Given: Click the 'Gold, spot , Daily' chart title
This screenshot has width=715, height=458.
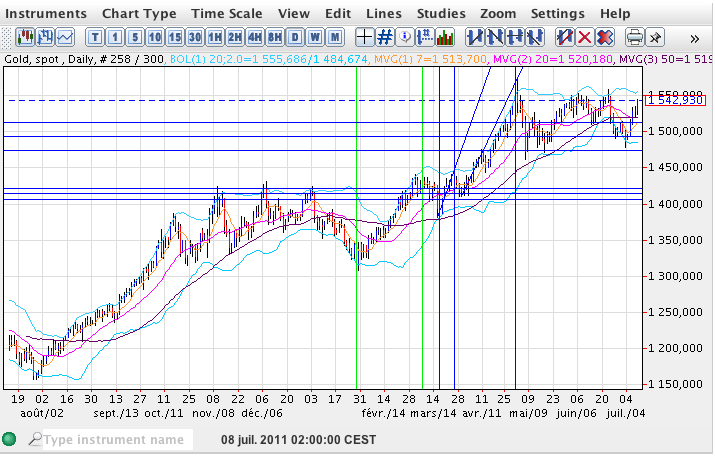Looking at the screenshot, I should [47, 59].
